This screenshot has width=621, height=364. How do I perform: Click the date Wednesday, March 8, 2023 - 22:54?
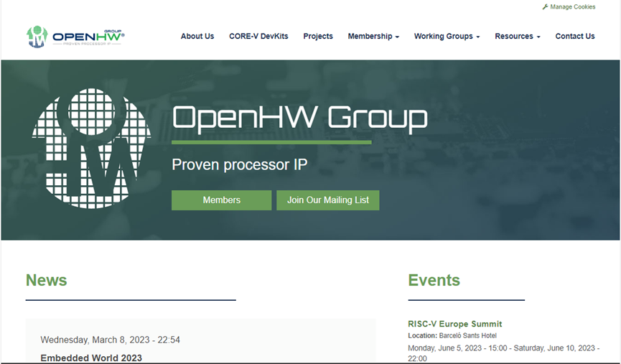click(110, 340)
